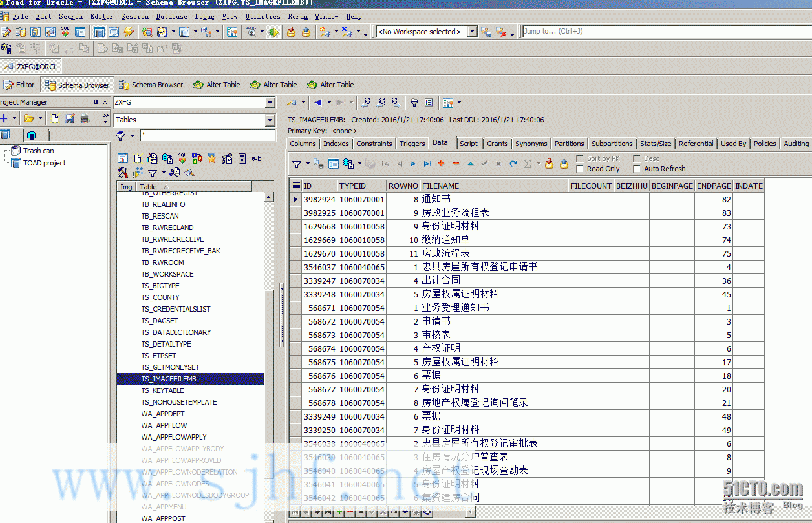Open the ZXFG schema dropdown

click(270, 103)
